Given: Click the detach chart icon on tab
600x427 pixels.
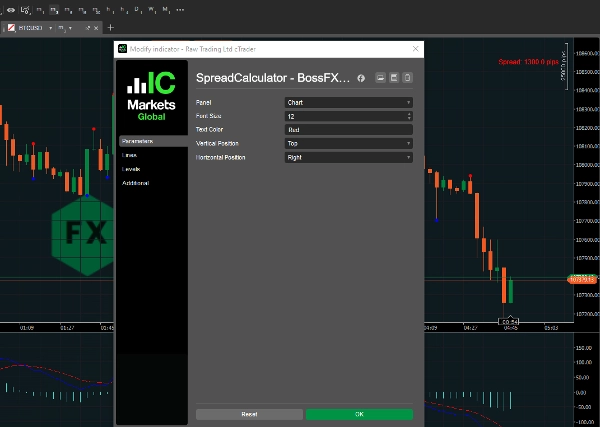Looking at the screenshot, I should click(88, 28).
